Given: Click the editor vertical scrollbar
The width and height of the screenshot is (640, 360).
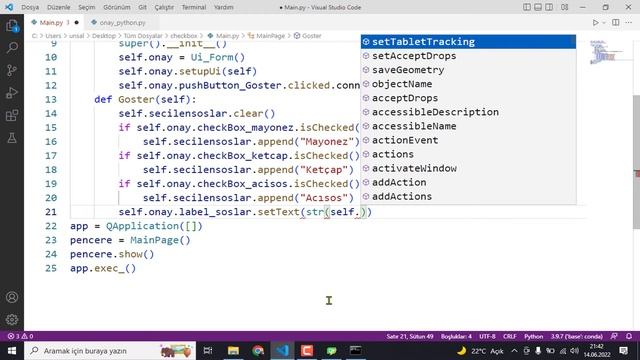Looking at the screenshot, I should 636,161.
